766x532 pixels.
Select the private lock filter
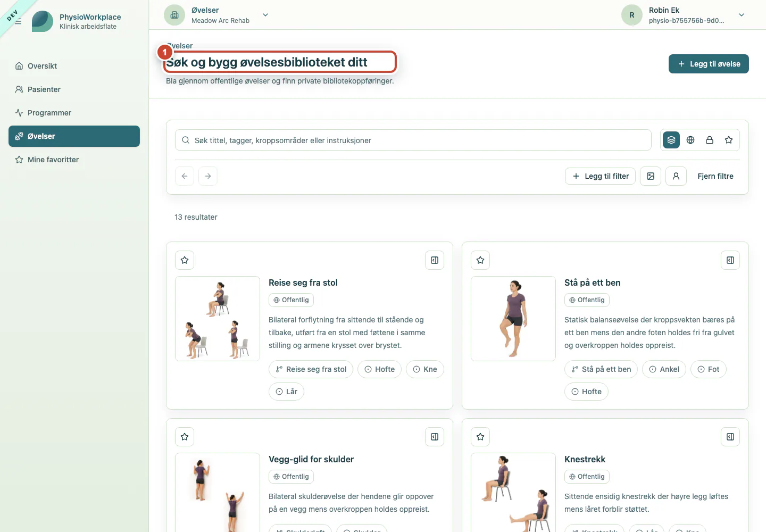tap(710, 140)
